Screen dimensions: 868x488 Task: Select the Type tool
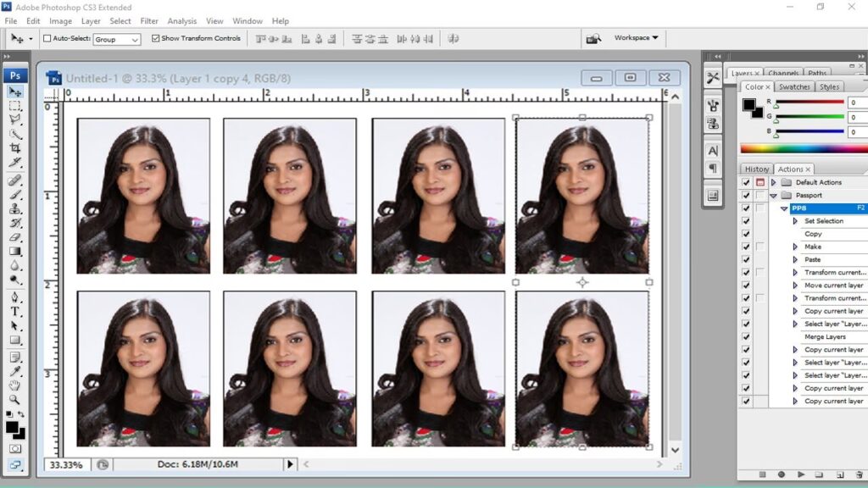pyautogui.click(x=15, y=312)
